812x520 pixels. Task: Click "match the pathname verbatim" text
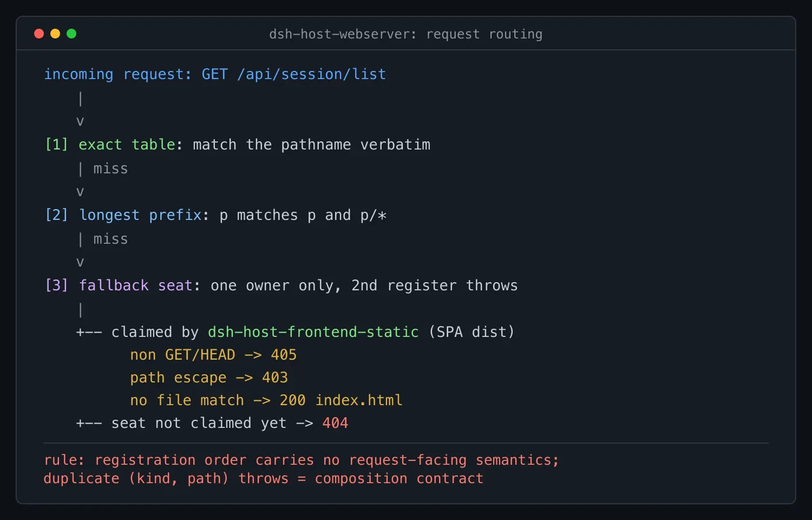pyautogui.click(x=312, y=145)
